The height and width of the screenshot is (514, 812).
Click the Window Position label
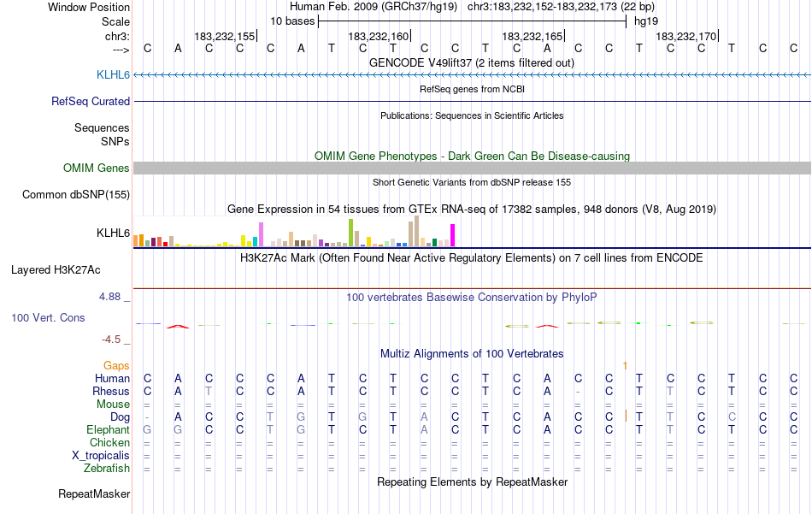coord(89,7)
